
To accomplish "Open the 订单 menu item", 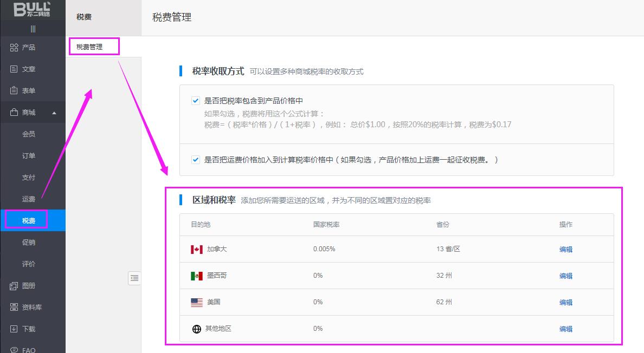I will coord(29,156).
